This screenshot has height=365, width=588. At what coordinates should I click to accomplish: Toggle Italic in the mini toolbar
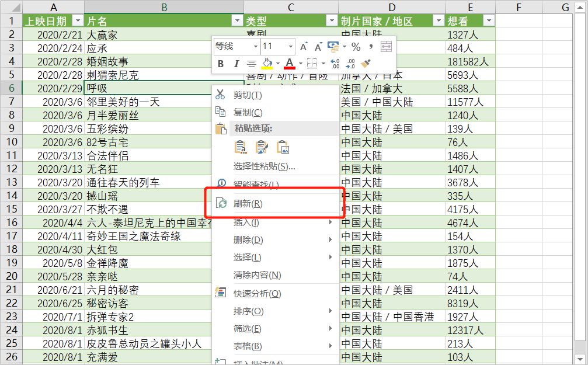pos(236,64)
